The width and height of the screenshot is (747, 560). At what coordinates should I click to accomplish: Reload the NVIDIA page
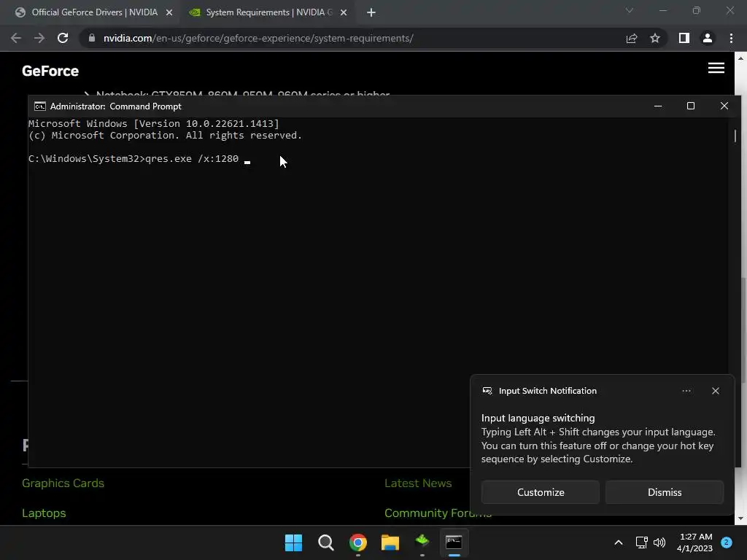coord(63,38)
